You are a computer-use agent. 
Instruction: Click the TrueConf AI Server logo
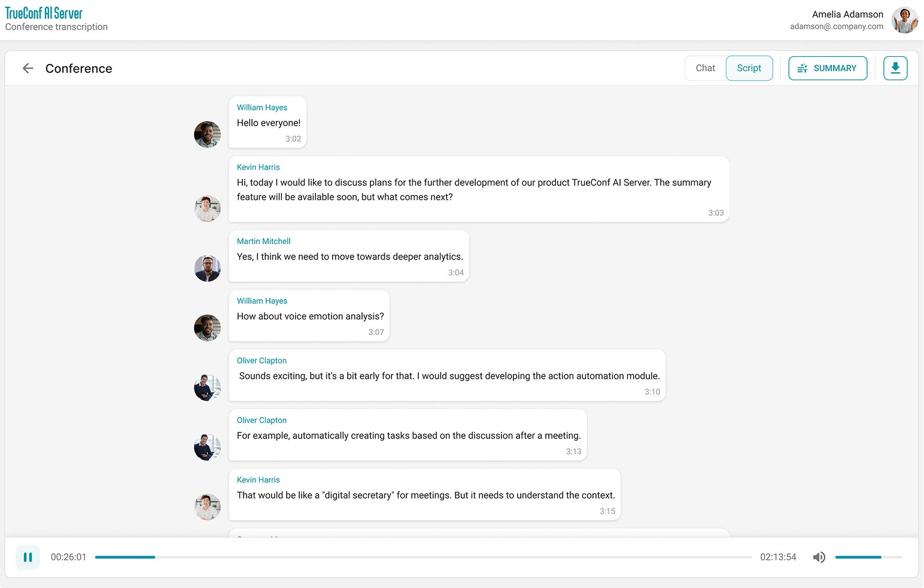click(44, 13)
